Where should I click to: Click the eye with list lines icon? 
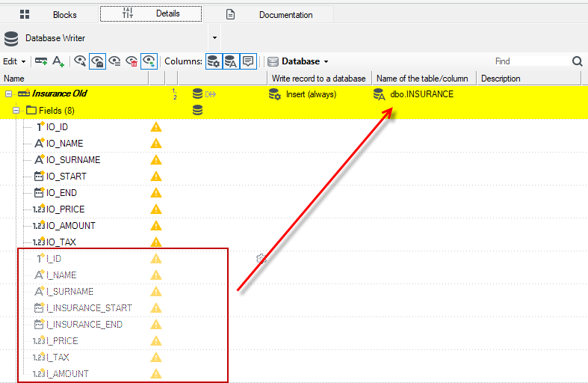[114, 61]
